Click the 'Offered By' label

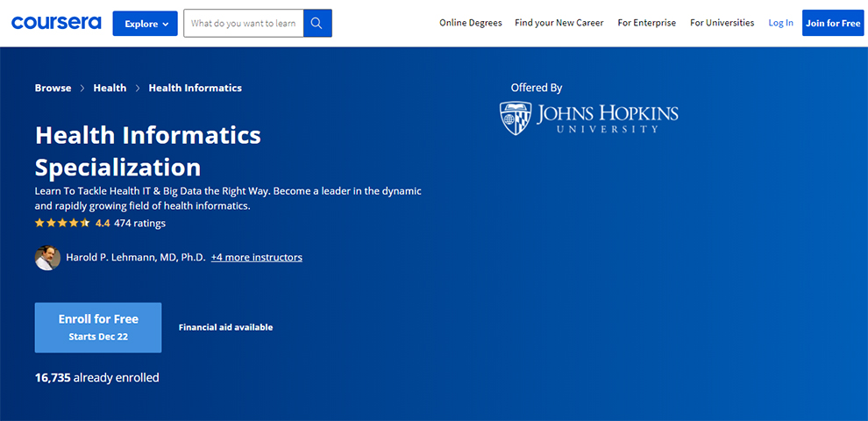[537, 88]
